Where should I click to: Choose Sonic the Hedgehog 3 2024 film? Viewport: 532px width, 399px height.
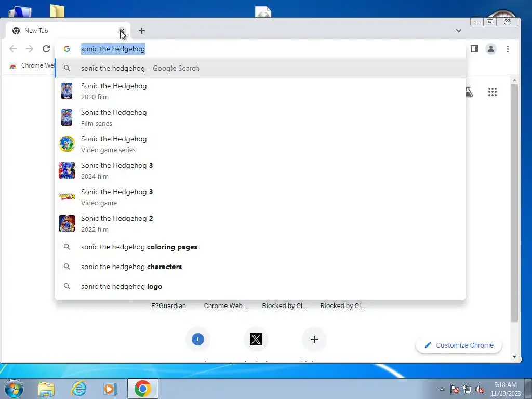(x=260, y=170)
